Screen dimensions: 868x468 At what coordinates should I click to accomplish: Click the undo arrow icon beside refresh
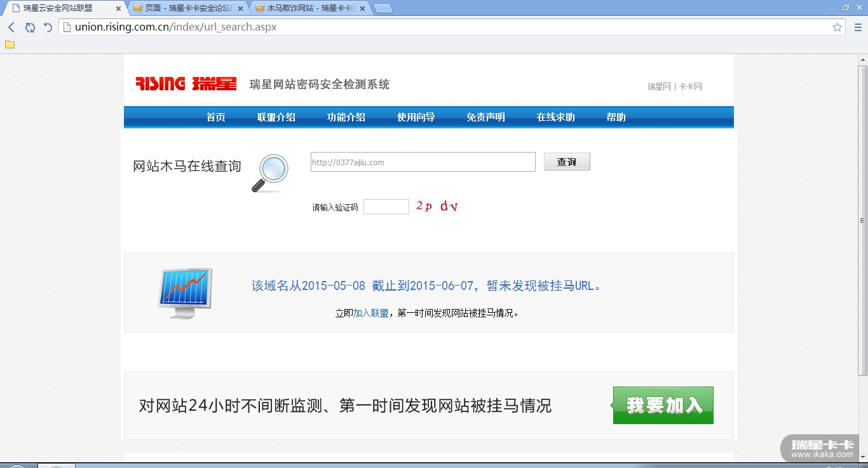[48, 27]
